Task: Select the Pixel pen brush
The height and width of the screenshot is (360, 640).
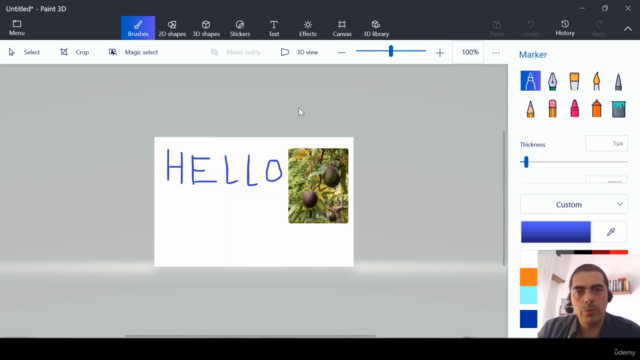Action: tap(618, 81)
